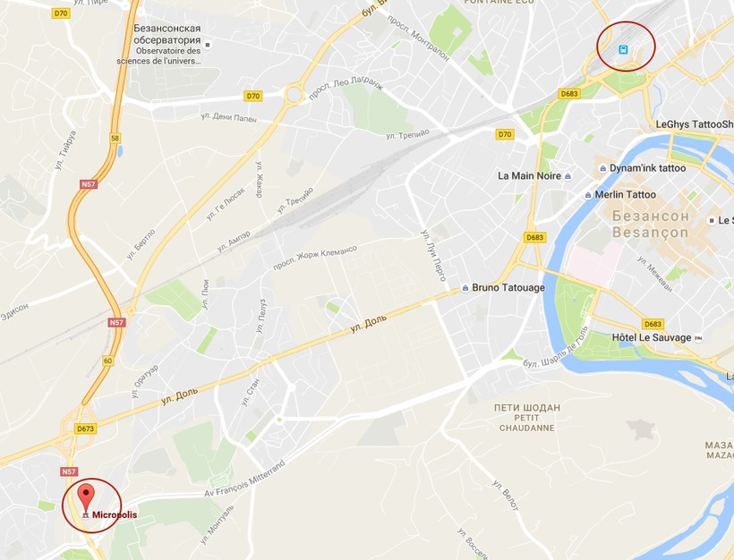The height and width of the screenshot is (560, 734).
Task: Click the LeGhys TattooShop label
Action: coord(695,124)
